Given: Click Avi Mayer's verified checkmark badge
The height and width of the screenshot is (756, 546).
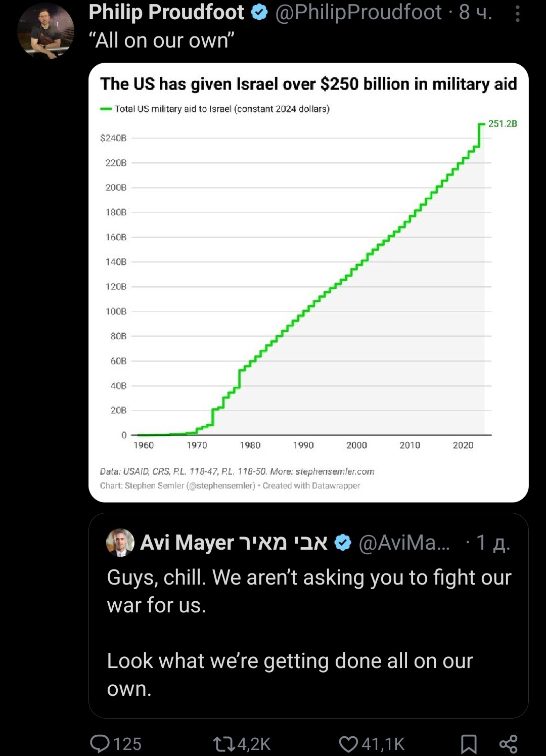Looking at the screenshot, I should [343, 543].
